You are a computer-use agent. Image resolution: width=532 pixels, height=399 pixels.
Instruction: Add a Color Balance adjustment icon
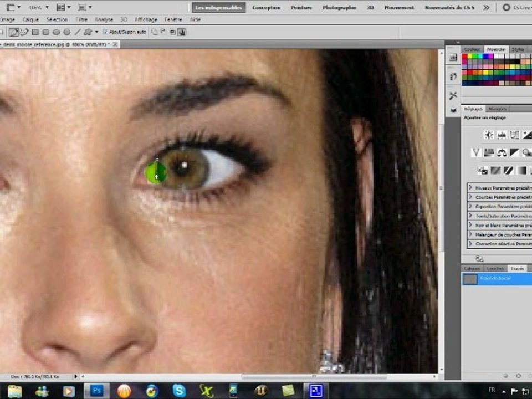[x=502, y=153]
